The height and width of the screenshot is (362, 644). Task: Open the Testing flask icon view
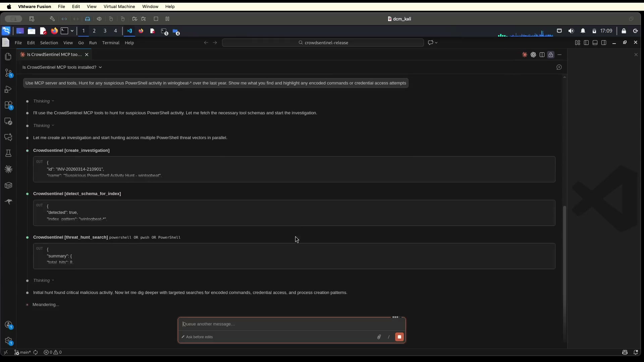click(8, 153)
